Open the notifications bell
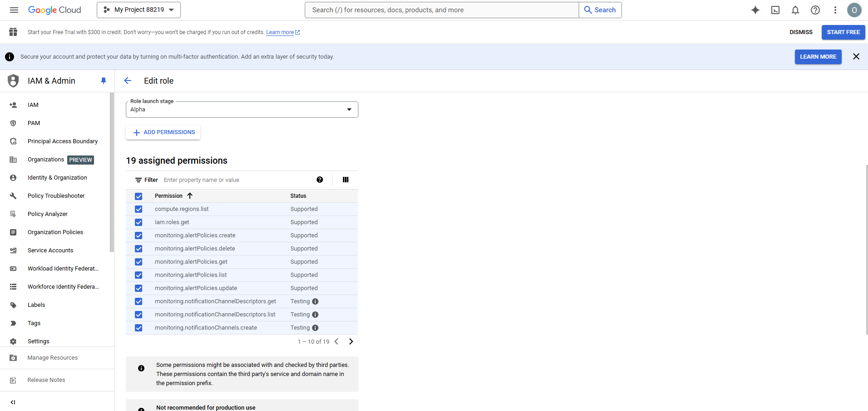 pos(795,10)
